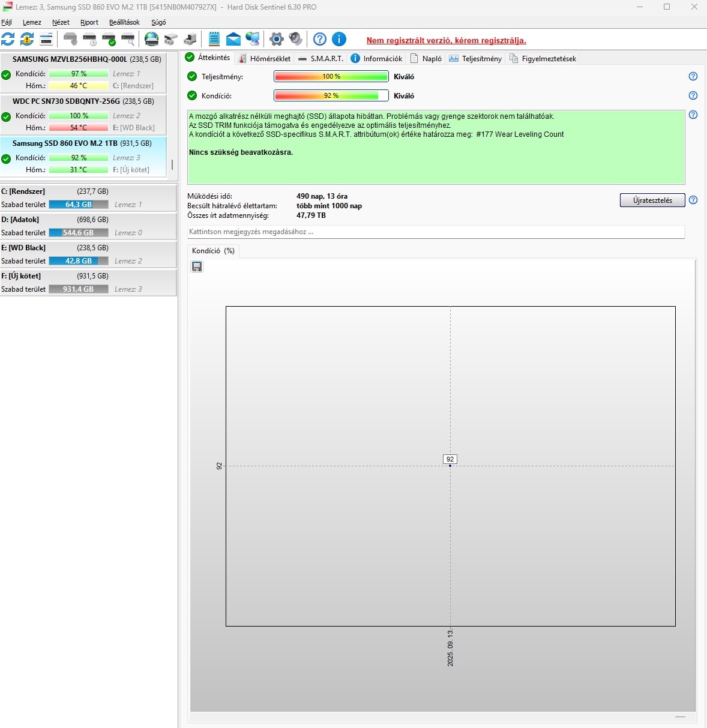Viewport: 707px width, 728px height.
Task: Open the report notepad toolbar icon
Action: [x=214, y=40]
